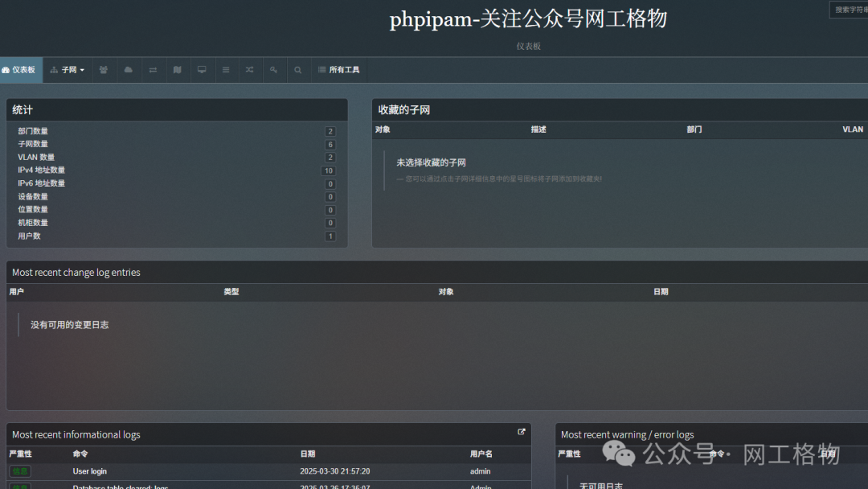This screenshot has width=868, height=489.
Task: Click the magnifier search icon in navbar
Action: [298, 70]
